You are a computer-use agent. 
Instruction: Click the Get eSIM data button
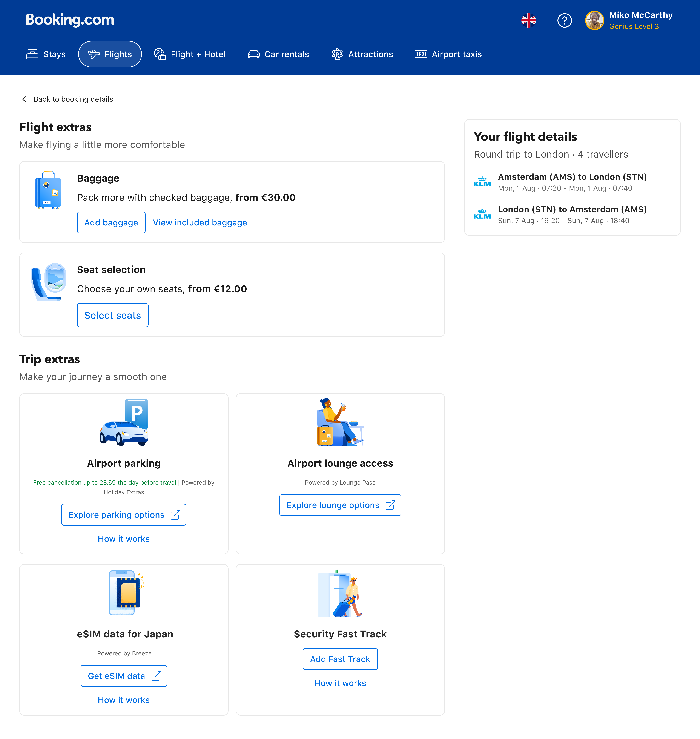pos(124,676)
